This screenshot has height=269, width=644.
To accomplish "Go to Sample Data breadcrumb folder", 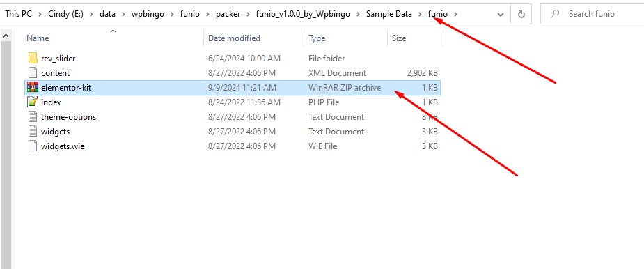I will pyautogui.click(x=389, y=14).
